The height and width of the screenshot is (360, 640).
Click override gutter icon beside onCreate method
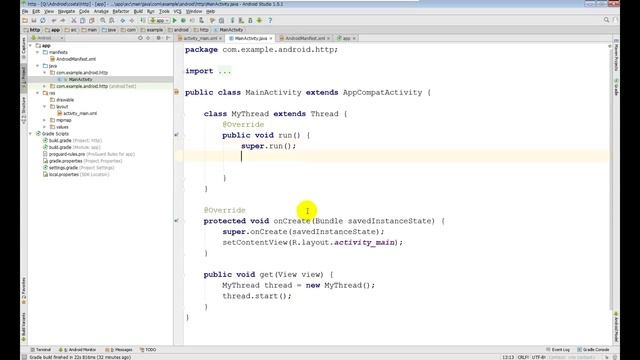point(176,220)
